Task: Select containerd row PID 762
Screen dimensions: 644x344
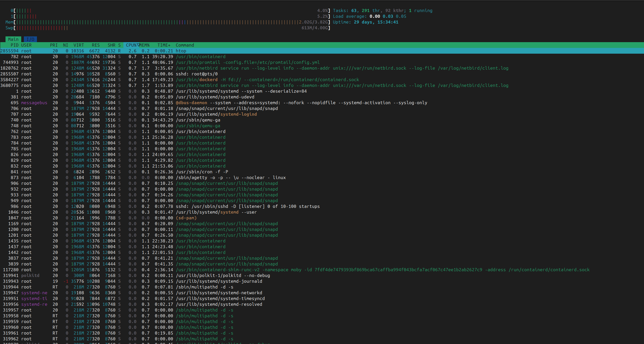Action: [x=322, y=131]
